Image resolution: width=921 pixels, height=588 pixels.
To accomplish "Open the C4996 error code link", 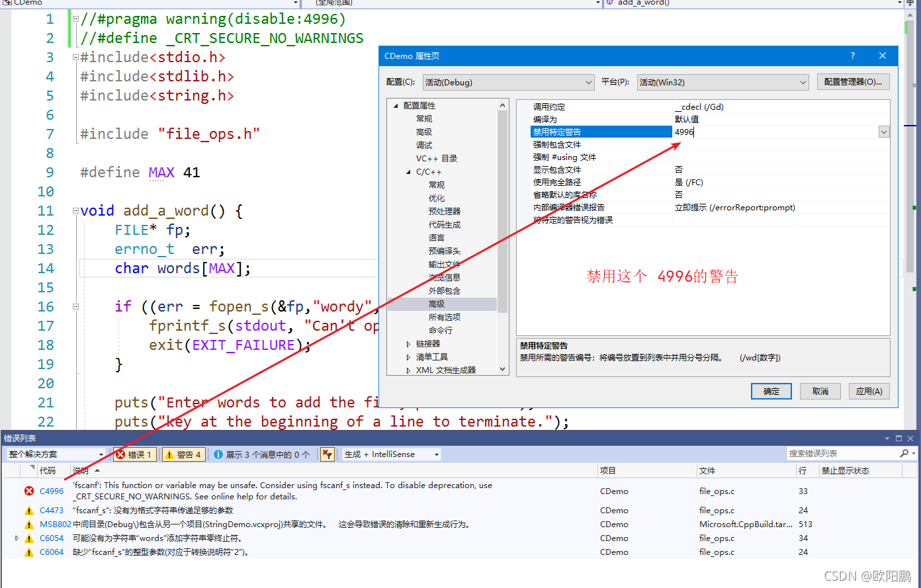I will pyautogui.click(x=52, y=491).
